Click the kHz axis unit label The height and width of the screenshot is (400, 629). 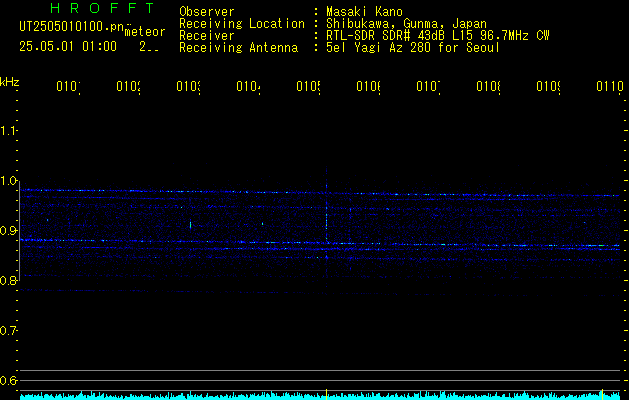click(9, 82)
